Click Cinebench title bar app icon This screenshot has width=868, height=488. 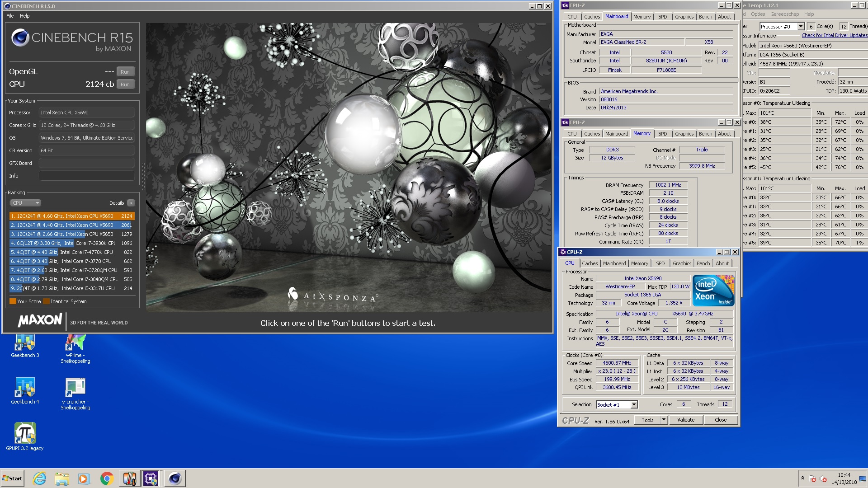[7, 6]
